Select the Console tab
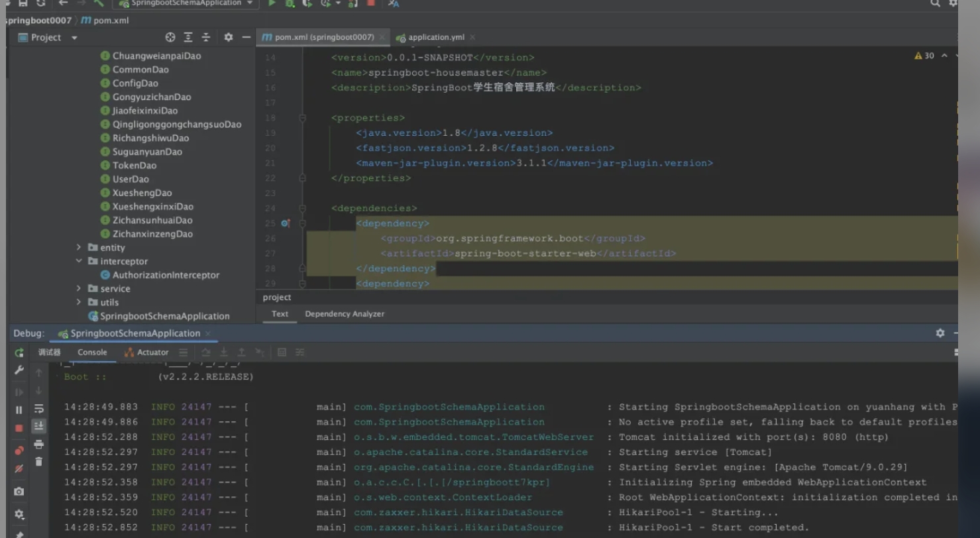Viewport: 980px width, 538px height. coord(92,352)
